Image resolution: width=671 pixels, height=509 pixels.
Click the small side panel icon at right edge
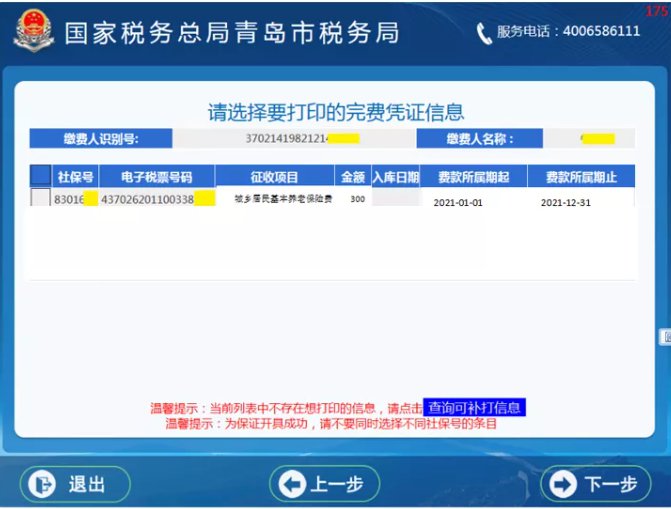coord(665,337)
